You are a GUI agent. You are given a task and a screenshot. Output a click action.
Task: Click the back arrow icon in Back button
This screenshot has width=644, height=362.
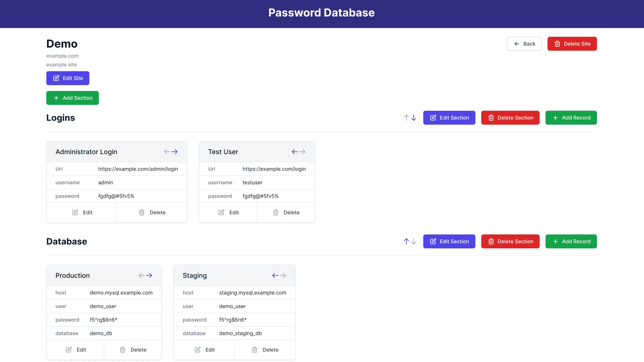click(x=517, y=44)
